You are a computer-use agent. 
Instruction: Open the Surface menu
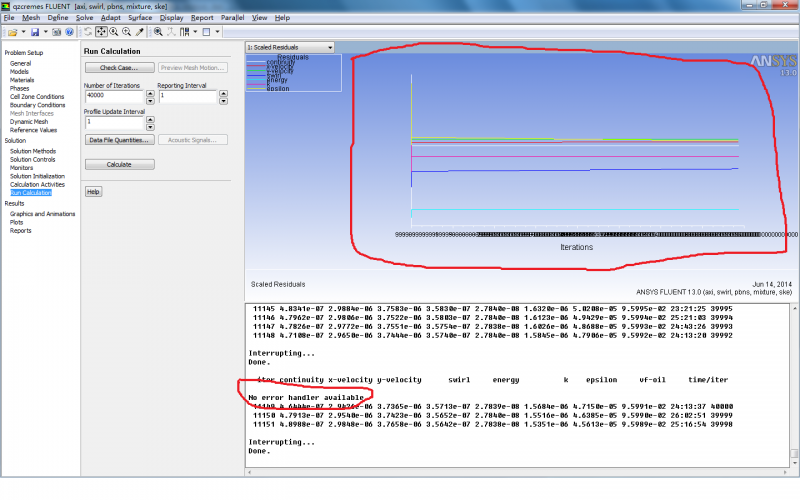pyautogui.click(x=140, y=17)
